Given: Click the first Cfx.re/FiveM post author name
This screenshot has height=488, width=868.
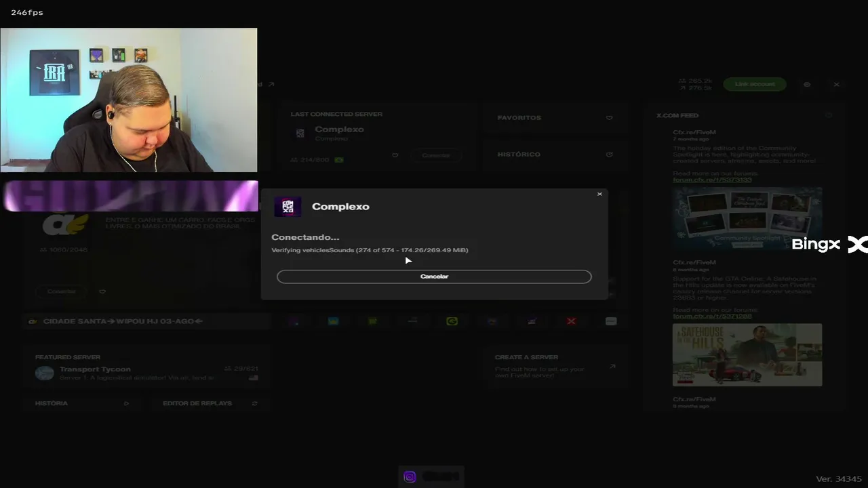Looking at the screenshot, I should coord(694,132).
